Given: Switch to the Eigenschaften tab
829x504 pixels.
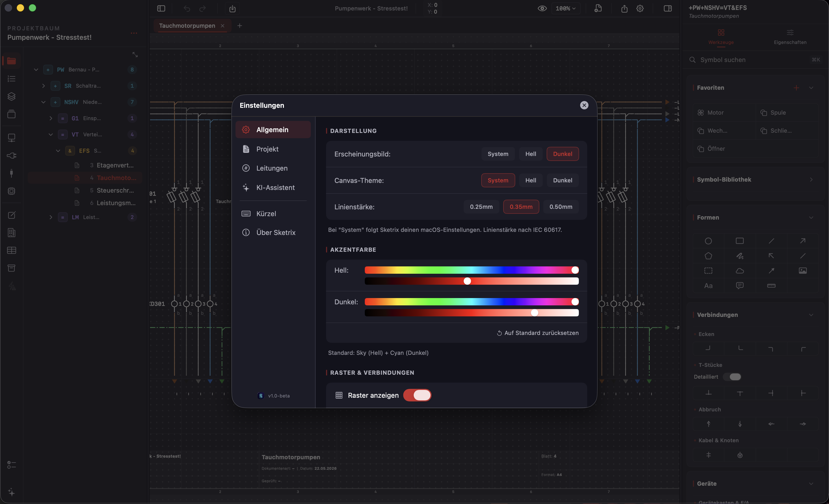Looking at the screenshot, I should click(x=790, y=37).
